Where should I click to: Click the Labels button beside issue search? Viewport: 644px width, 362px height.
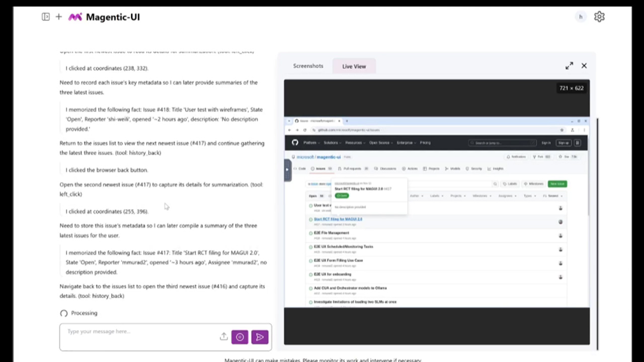coord(510,184)
